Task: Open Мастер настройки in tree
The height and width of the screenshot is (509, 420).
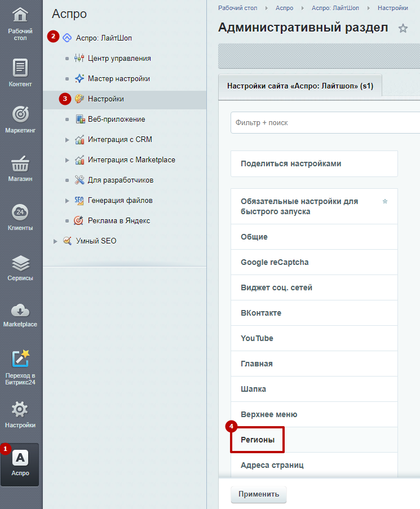Action: pyautogui.click(x=119, y=78)
